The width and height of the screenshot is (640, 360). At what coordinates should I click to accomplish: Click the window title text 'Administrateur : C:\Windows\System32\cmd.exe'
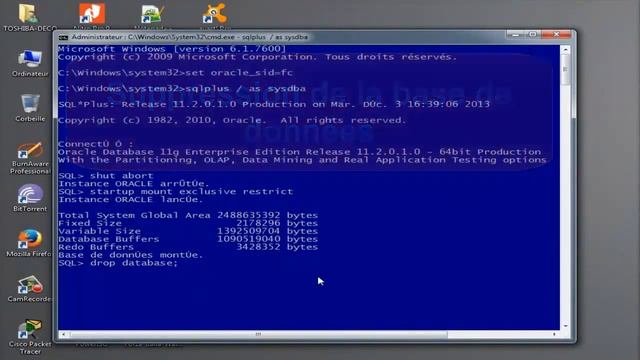pyautogui.click(x=153, y=37)
